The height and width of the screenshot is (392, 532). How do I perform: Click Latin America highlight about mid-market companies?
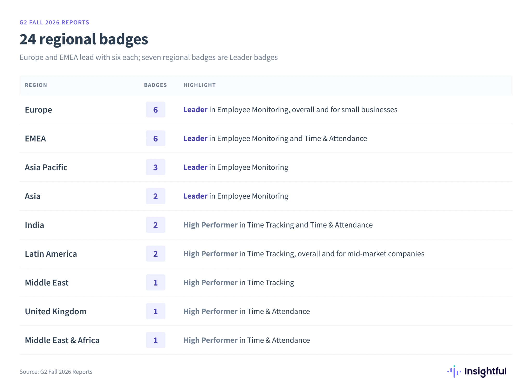pos(304,254)
